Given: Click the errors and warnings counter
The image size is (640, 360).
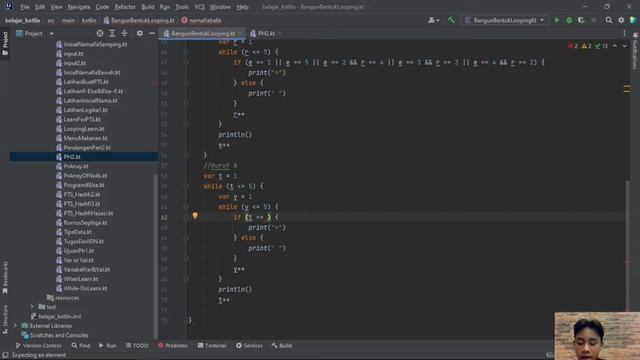Looking at the screenshot, I should point(588,46).
